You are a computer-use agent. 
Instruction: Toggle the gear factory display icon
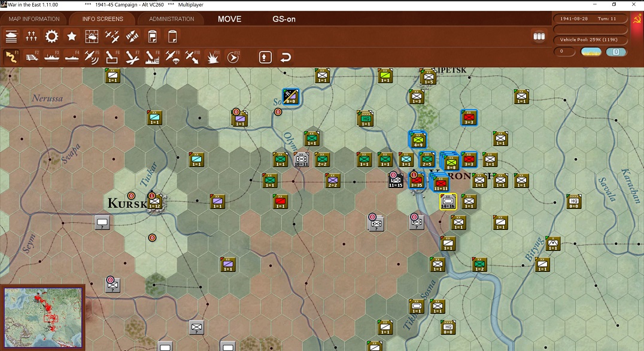tap(51, 37)
